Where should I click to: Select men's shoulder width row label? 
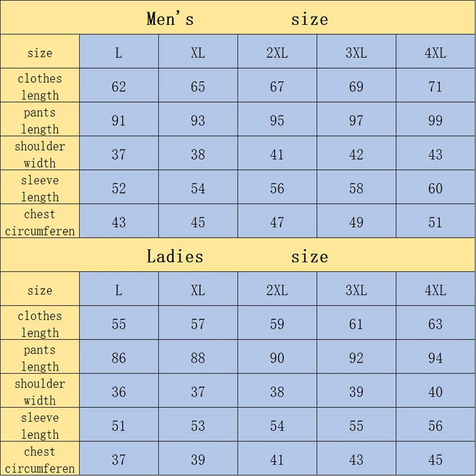(40, 154)
